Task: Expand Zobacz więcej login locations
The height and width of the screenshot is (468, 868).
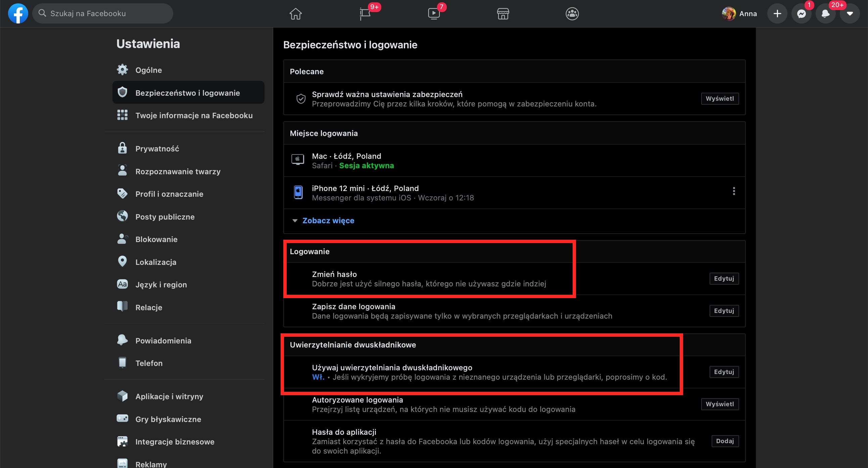Action: click(x=328, y=221)
